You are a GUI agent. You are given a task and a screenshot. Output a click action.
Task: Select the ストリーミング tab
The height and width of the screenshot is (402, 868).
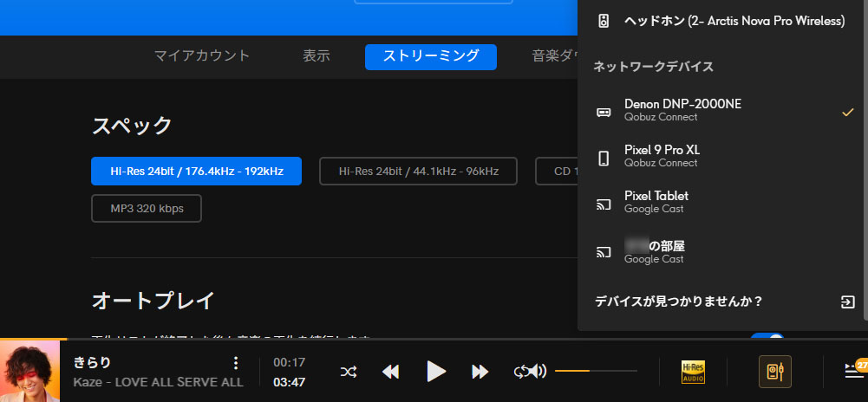431,57
